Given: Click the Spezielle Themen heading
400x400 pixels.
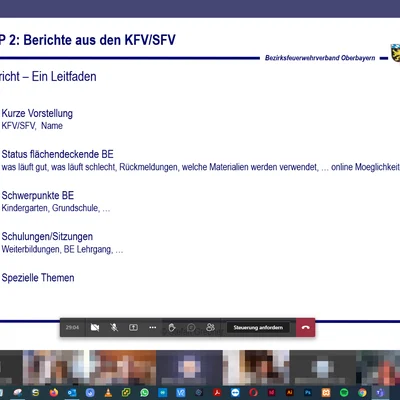Looking at the screenshot, I should pyautogui.click(x=38, y=278).
